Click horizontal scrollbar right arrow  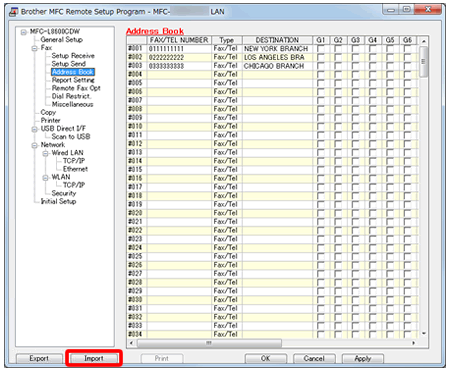click(414, 343)
